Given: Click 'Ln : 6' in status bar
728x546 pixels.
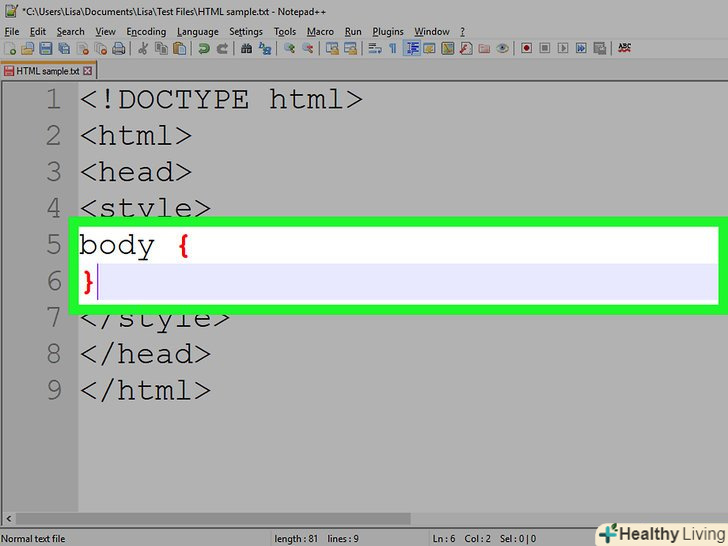Looking at the screenshot, I should (x=444, y=539).
